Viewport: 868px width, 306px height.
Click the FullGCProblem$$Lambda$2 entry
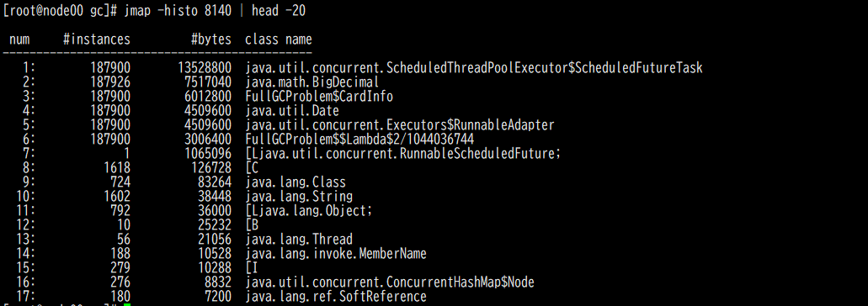359,140
